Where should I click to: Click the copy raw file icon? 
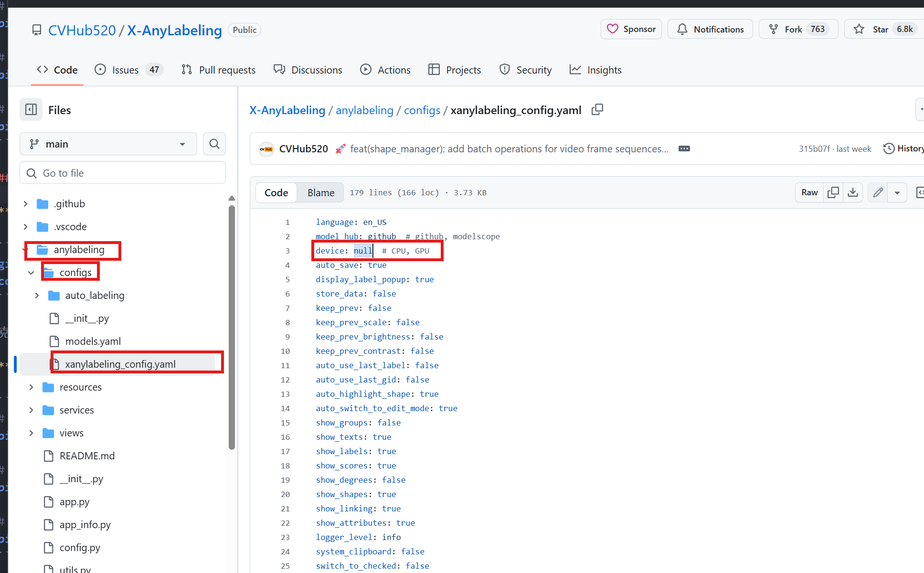[833, 192]
